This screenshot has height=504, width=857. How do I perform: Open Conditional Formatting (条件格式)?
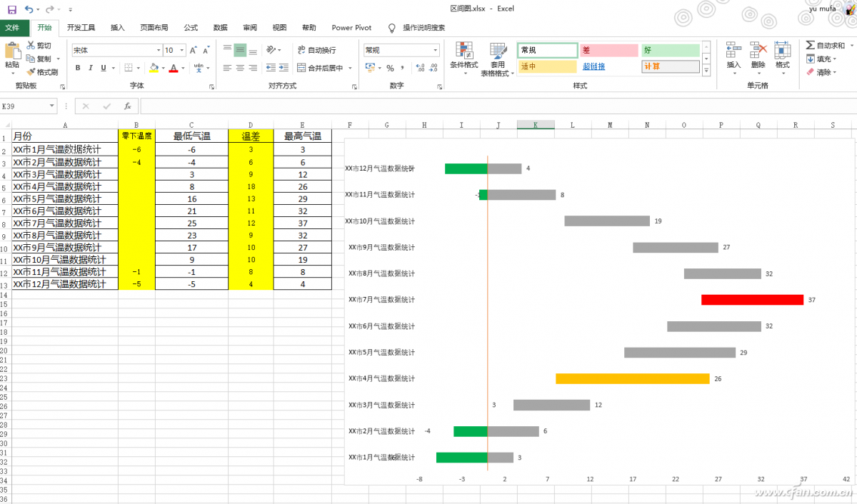click(x=464, y=59)
